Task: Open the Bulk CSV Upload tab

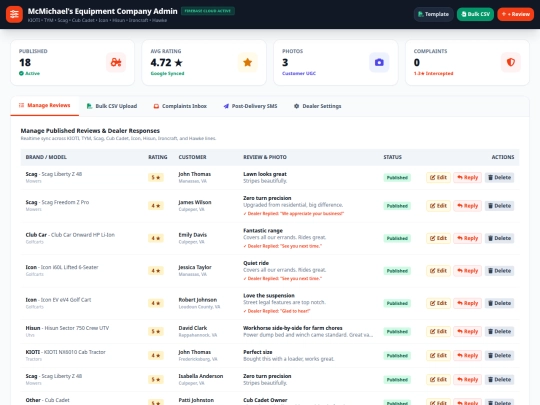Action: [112, 106]
